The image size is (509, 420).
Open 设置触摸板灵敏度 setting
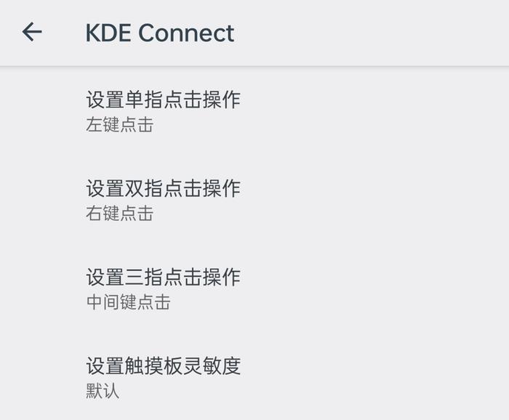pyautogui.click(x=254, y=377)
